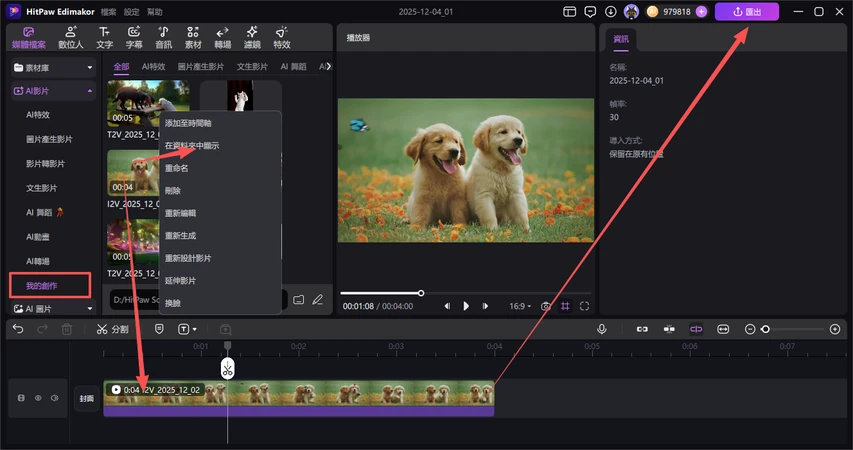Open the 轉場 transitions tool
This screenshot has width=853, height=450.
222,38
